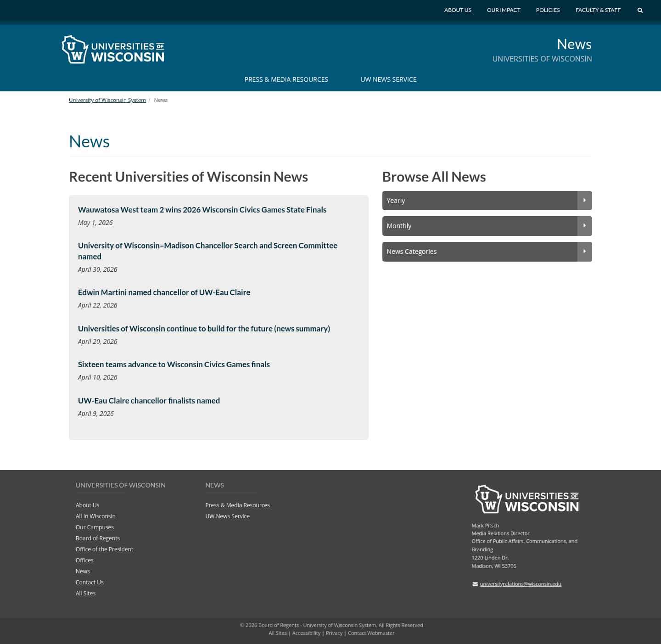
Task: Click the envelope icon beside the email
Action: 475,584
